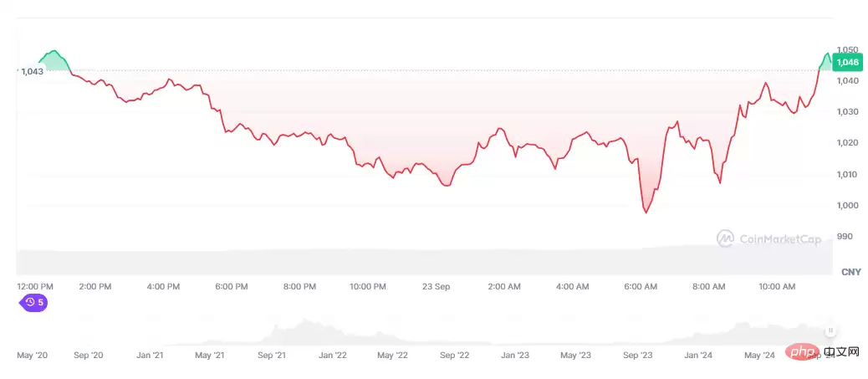Jump to Jan '23 on overview timeline
This screenshot has width=868, height=379.
coord(516,356)
